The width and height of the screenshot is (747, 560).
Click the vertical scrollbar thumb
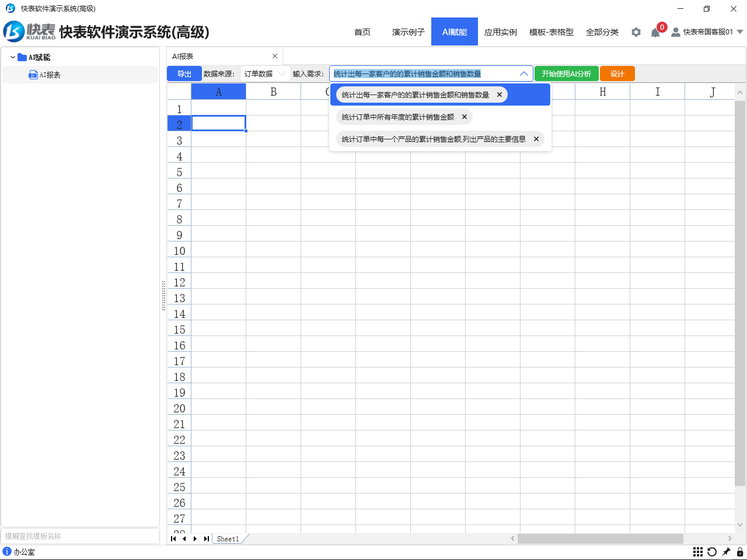point(740,293)
